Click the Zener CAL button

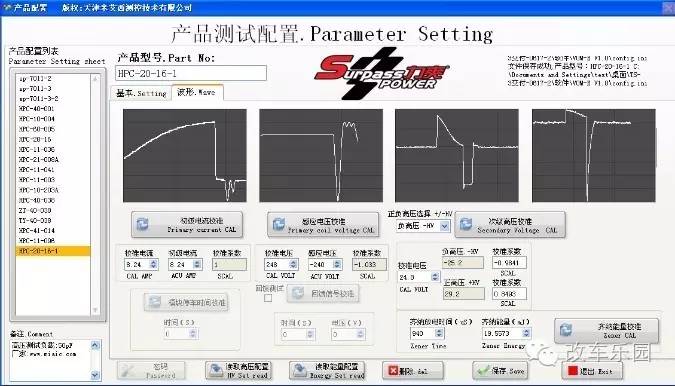click(606, 330)
